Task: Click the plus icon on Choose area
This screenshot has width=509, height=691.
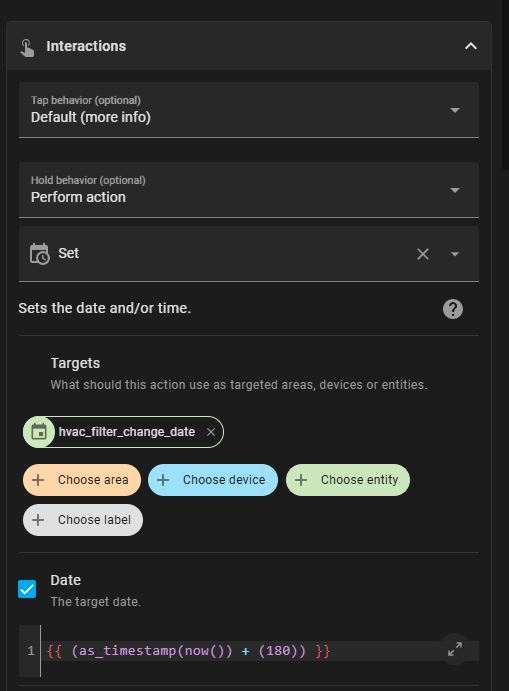Action: (38, 480)
